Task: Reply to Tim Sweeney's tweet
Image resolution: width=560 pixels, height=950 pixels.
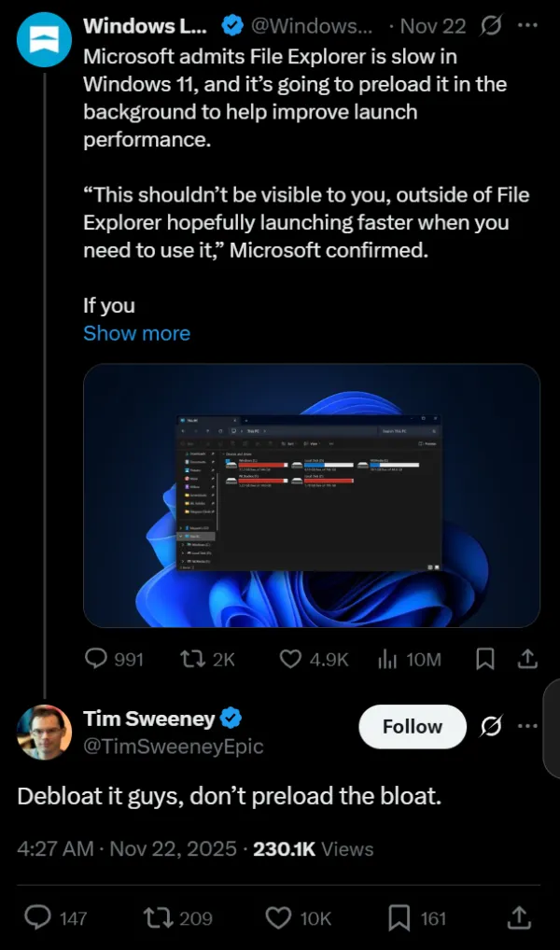Action: pyautogui.click(x=37, y=918)
